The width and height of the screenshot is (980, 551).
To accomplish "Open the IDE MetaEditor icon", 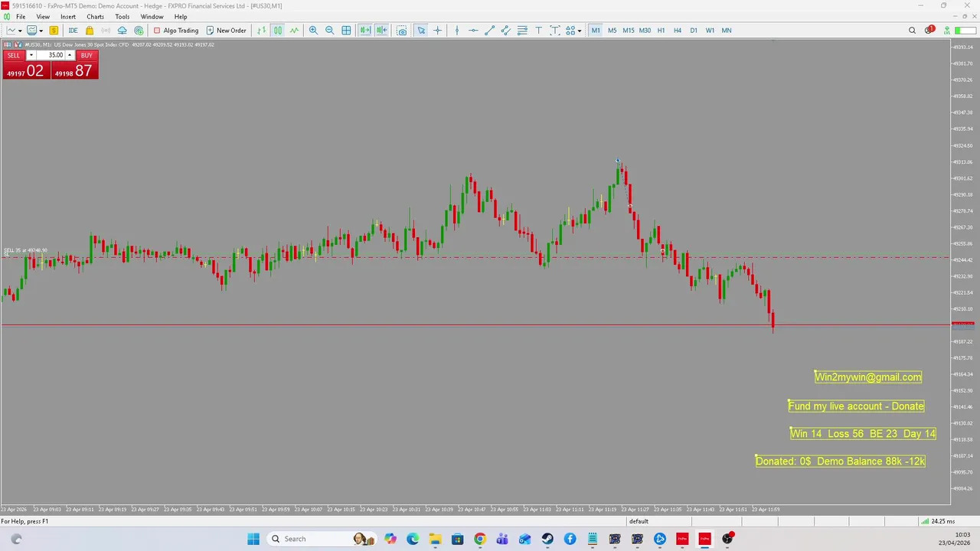I will pos(73,31).
